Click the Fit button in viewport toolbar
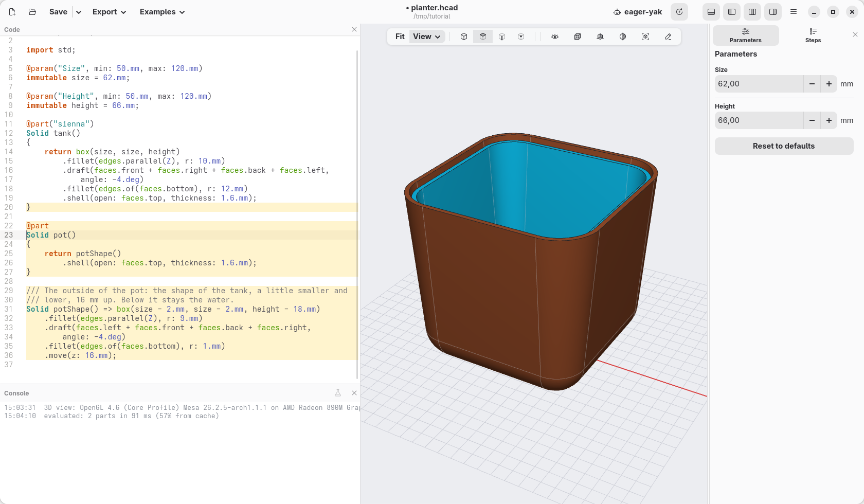The width and height of the screenshot is (864, 504). (400, 37)
